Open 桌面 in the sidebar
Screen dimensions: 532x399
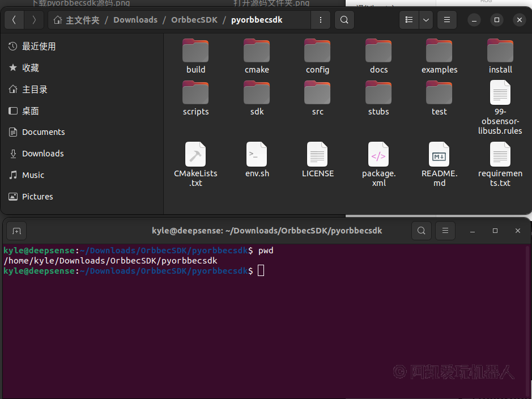82,111
